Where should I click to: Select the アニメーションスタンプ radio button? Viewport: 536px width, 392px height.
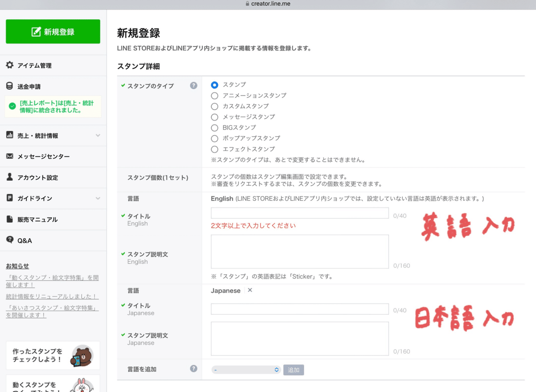(x=215, y=96)
